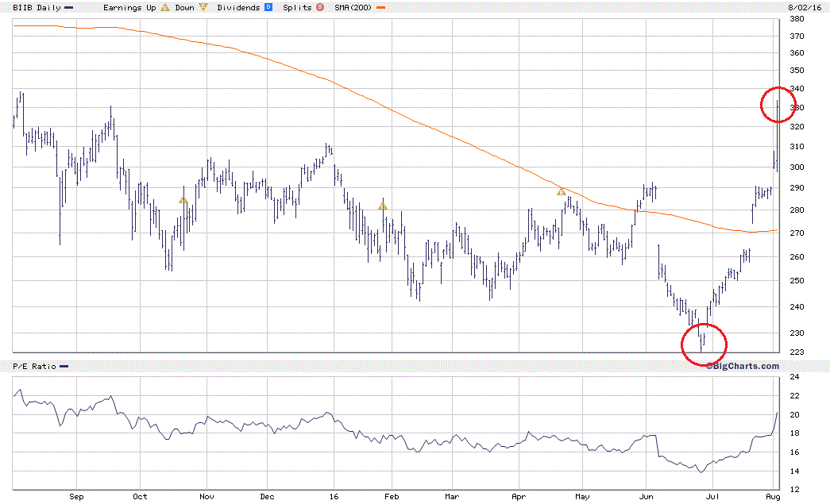Image resolution: width=830 pixels, height=504 pixels.
Task: Click the 240 price axis label
Action: [797, 306]
